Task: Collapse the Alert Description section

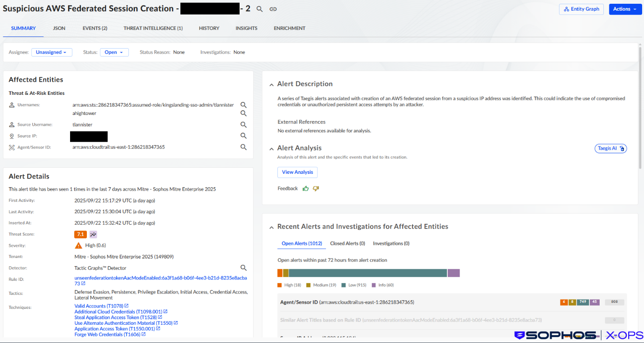Action: click(271, 84)
